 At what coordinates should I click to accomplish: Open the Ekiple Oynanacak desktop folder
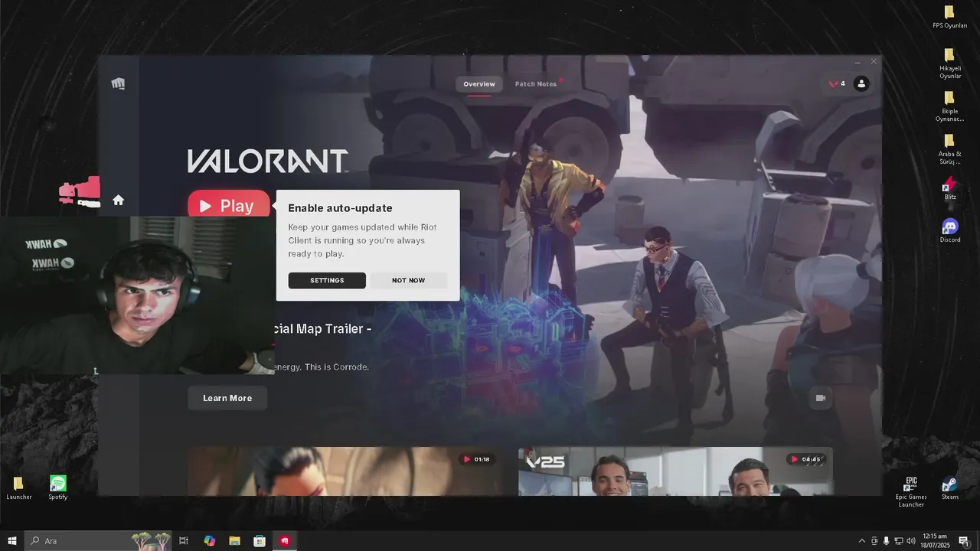coord(949,106)
